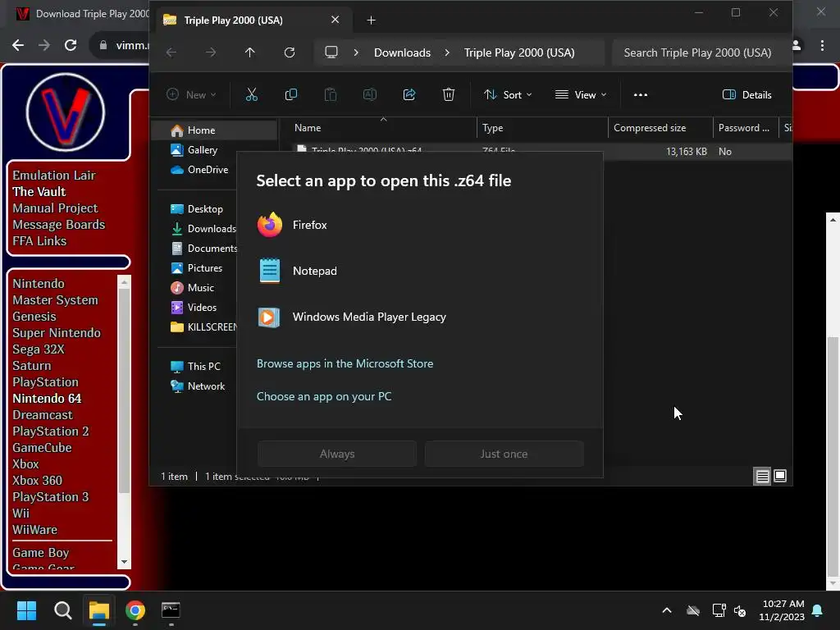The height and width of the screenshot is (630, 840).
Task: Expand the chevron after Downloads breadcrumb
Action: click(x=447, y=52)
